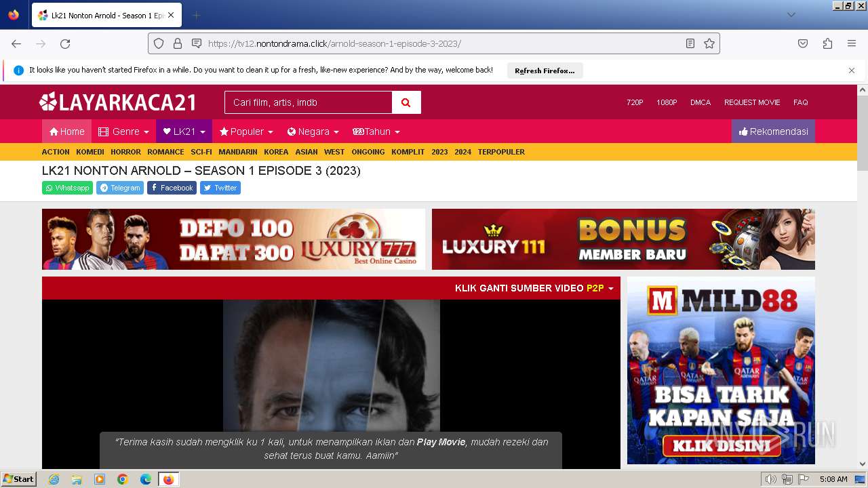This screenshot has width=868, height=488.
Task: Select ASIAN category
Action: (x=307, y=152)
